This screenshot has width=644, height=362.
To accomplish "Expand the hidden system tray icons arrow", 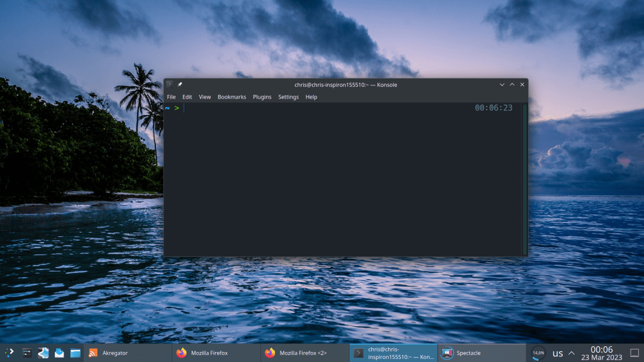I will [x=572, y=353].
